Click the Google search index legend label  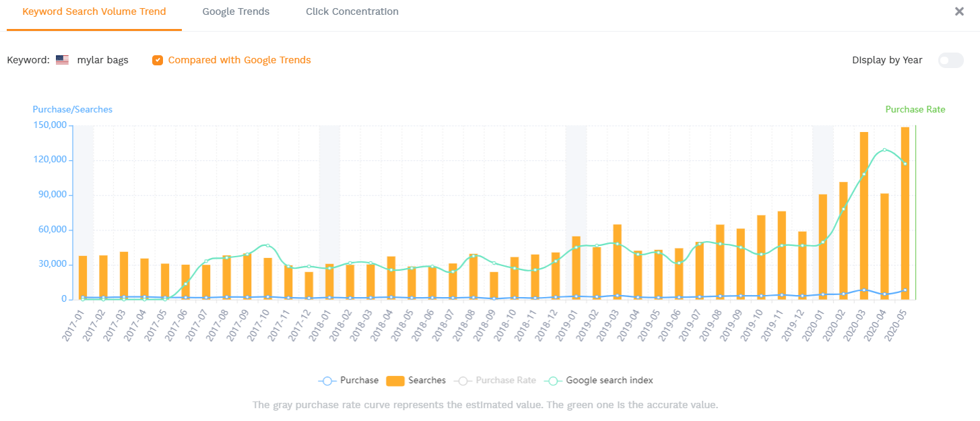(x=610, y=381)
